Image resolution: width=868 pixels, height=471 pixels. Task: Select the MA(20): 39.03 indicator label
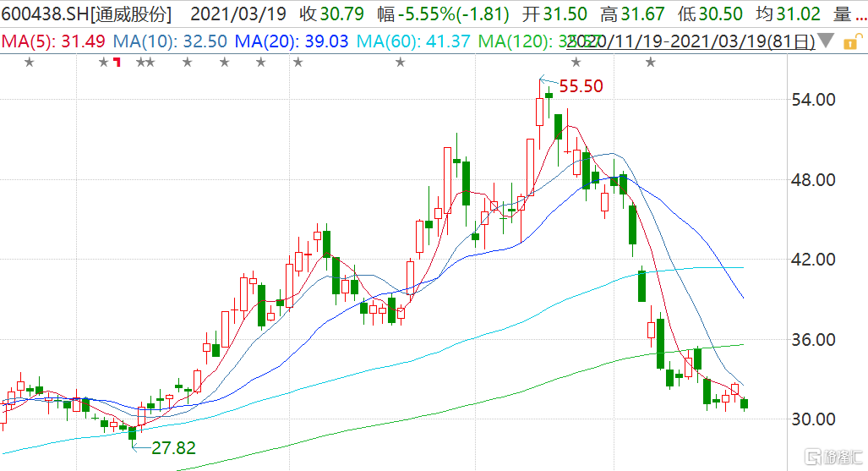[292, 41]
